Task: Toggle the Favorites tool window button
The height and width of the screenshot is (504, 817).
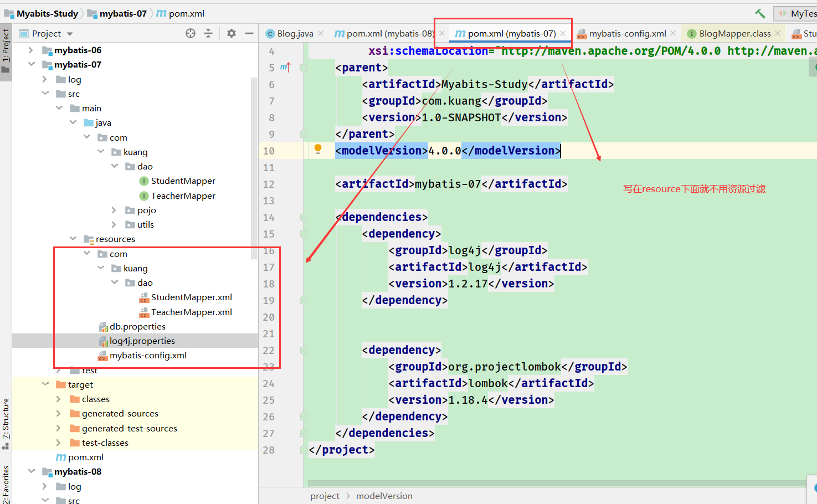Action: [x=6, y=485]
